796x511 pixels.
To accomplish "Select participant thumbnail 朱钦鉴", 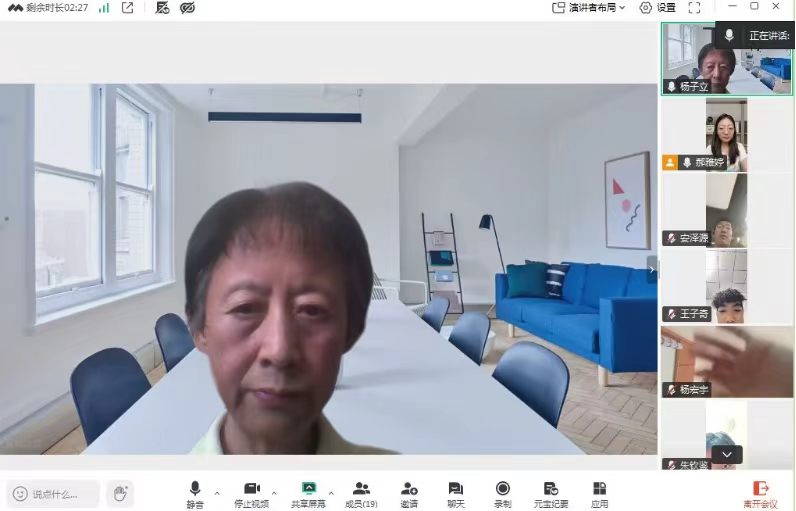I will [726, 435].
